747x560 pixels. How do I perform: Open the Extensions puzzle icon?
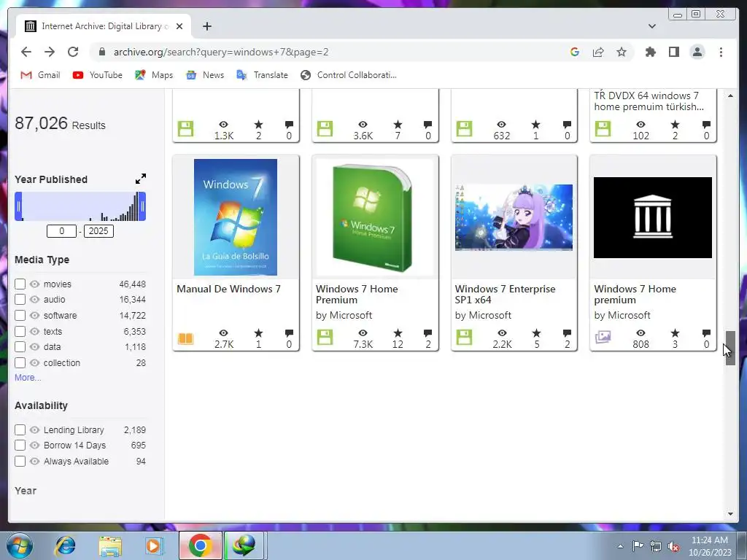pyautogui.click(x=650, y=52)
